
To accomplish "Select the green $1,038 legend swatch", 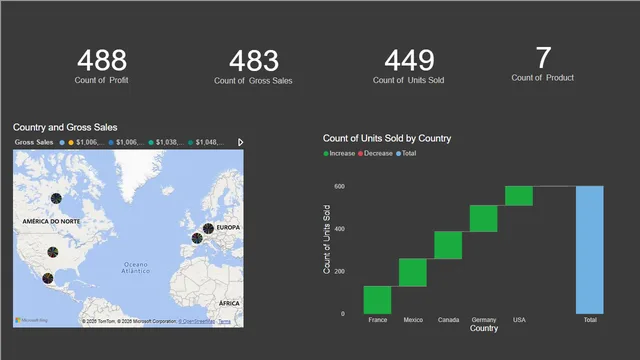I will tap(151, 142).
